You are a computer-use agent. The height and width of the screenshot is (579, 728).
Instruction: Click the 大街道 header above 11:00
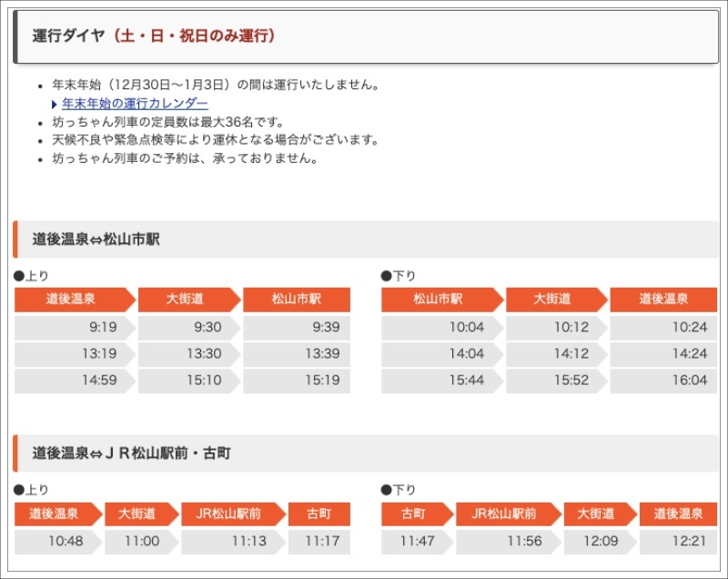pyautogui.click(x=142, y=514)
